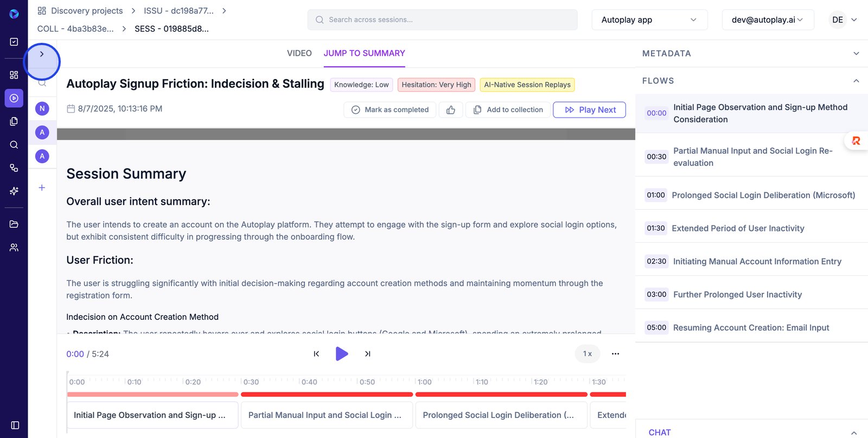The height and width of the screenshot is (438, 868).
Task: Click the plus icon to add item
Action: pos(42,188)
